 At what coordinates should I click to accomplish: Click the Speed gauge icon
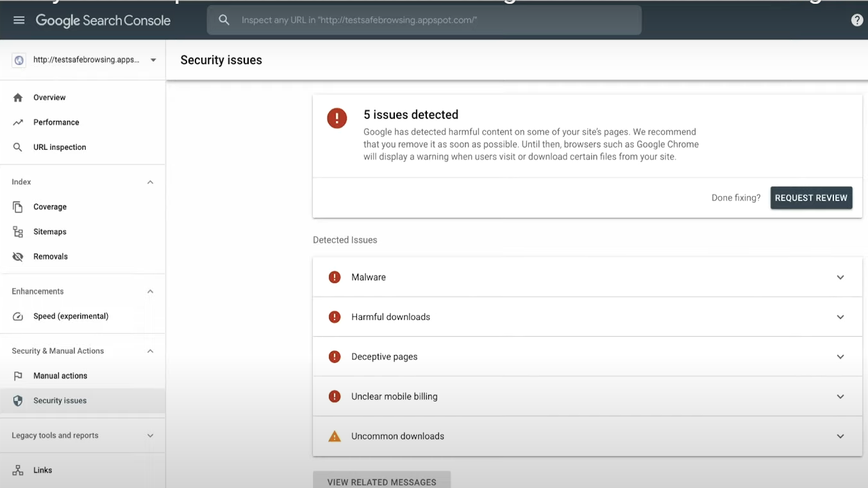pos(18,316)
